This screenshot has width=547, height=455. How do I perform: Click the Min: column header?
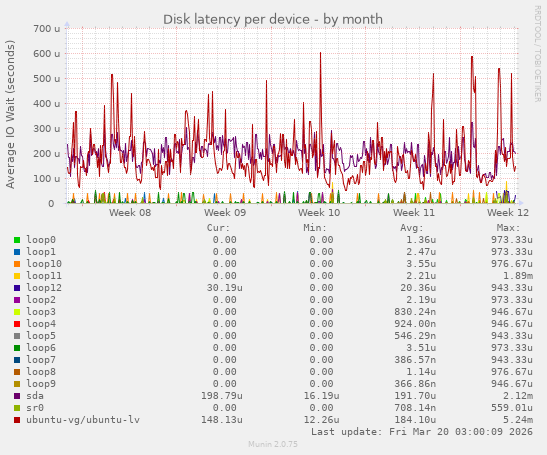point(315,228)
